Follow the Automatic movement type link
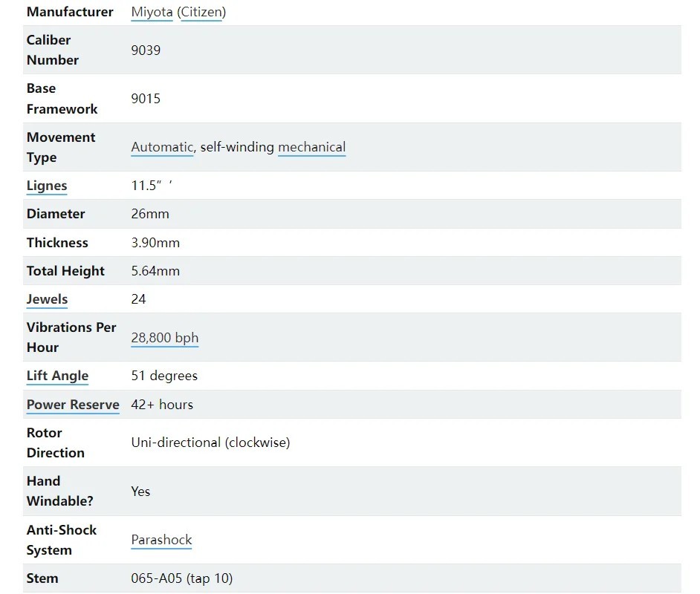Viewport: 700px width, 594px height. (x=162, y=147)
